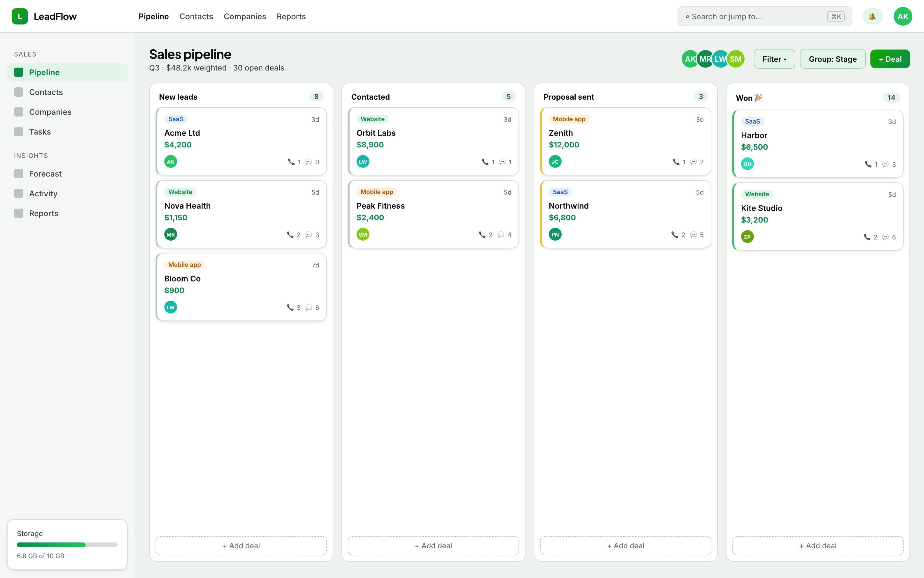Click the $8,900 amount on Orbit Labs

click(370, 144)
